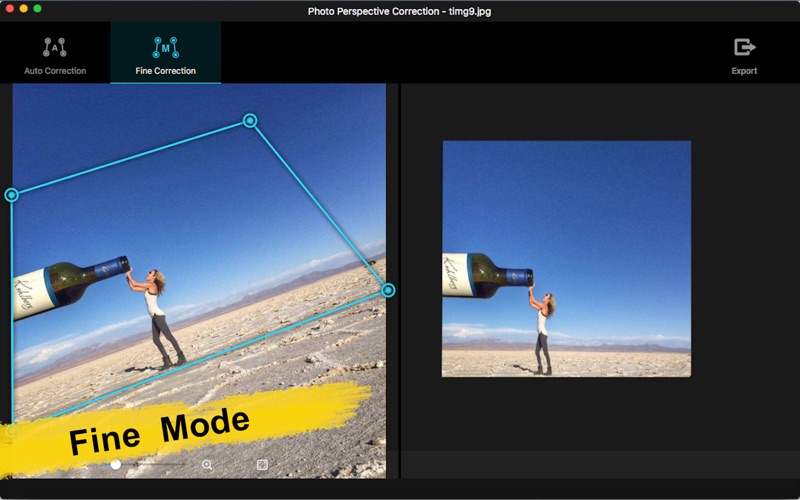The height and width of the screenshot is (500, 800).
Task: Click the Export icon
Action: (x=744, y=48)
